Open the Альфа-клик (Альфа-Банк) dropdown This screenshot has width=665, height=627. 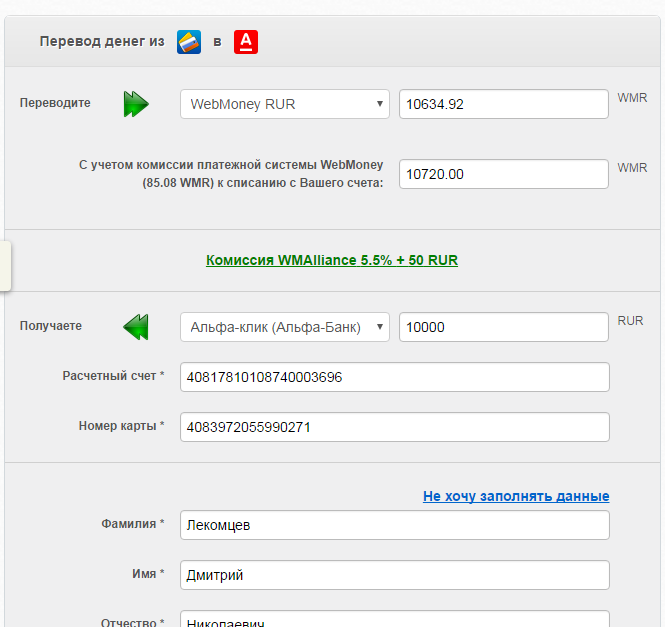coord(285,327)
